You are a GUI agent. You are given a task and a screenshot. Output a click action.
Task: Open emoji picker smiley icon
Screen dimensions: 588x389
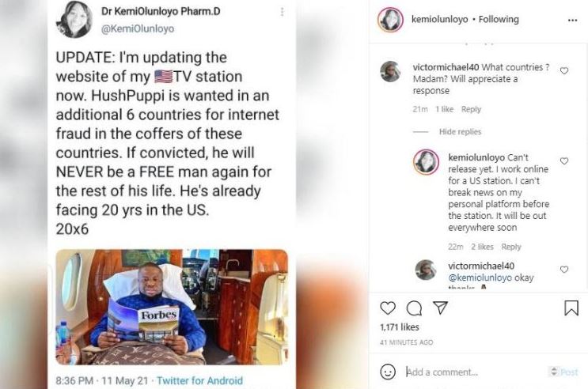click(388, 372)
